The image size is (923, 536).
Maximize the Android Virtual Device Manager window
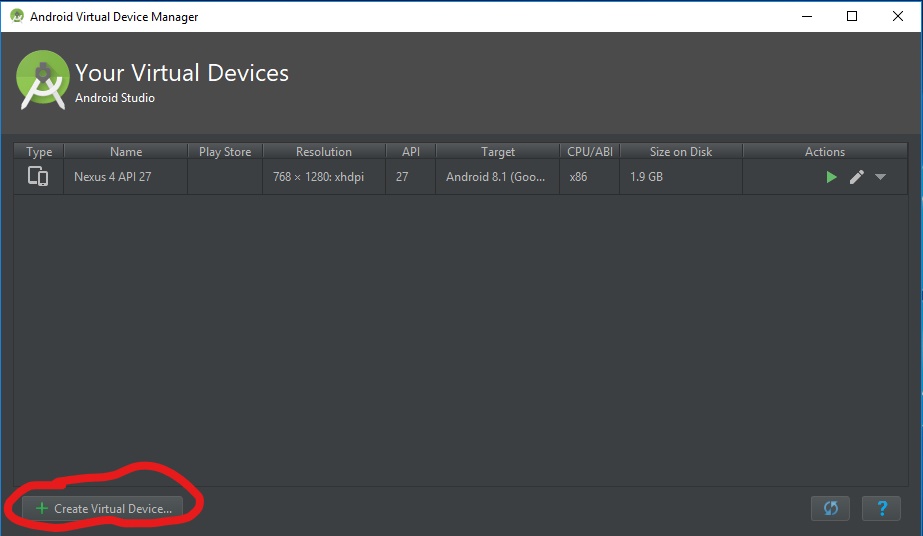tap(852, 16)
